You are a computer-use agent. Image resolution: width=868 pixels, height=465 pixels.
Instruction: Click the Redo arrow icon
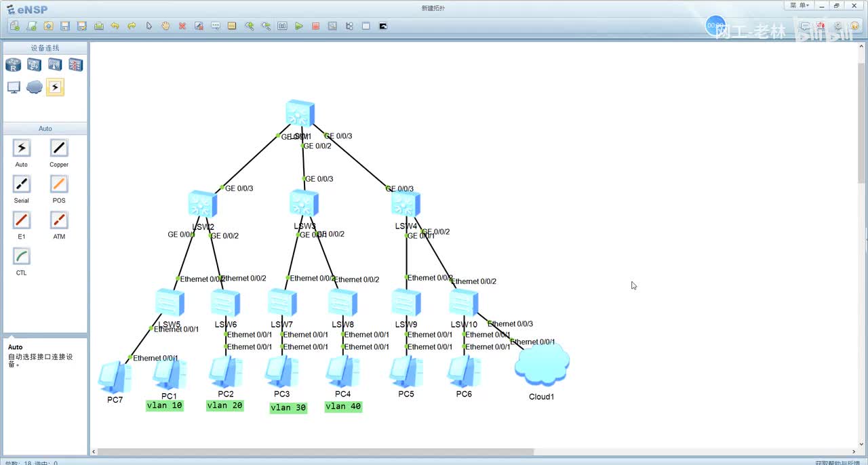(x=132, y=26)
